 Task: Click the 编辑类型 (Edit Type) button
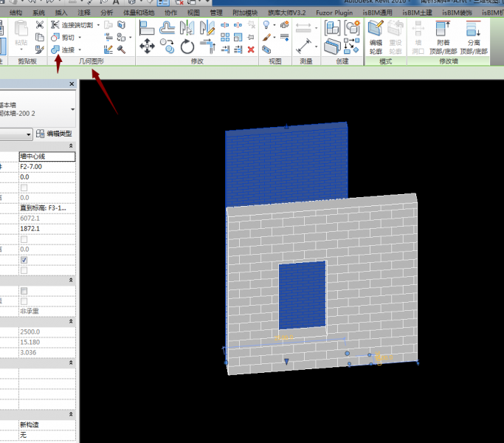pos(55,134)
